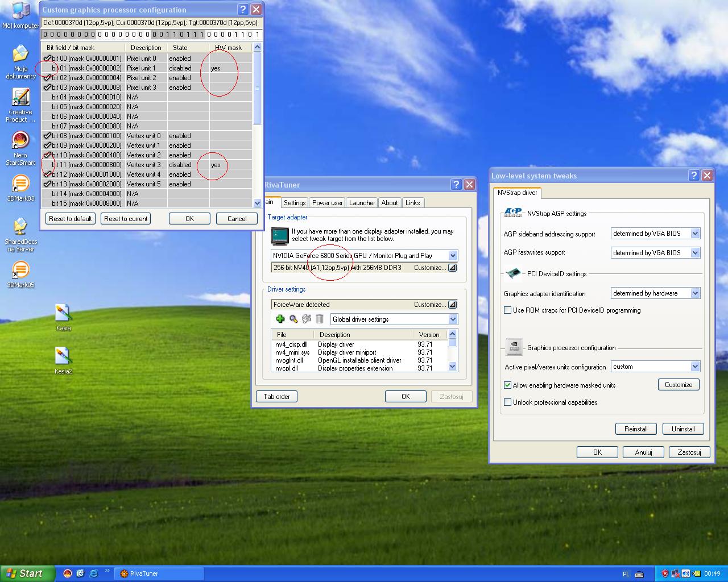Click the help button in RivaTuner title bar

click(457, 185)
